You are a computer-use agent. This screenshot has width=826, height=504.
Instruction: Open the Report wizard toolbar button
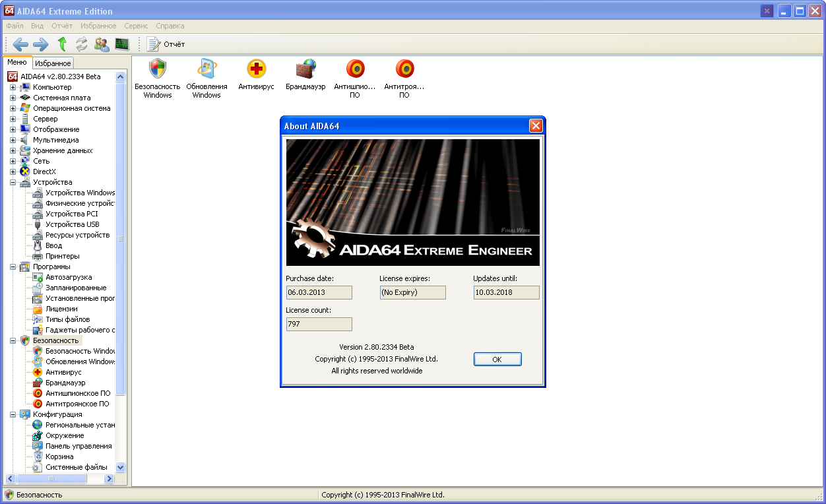click(x=166, y=44)
